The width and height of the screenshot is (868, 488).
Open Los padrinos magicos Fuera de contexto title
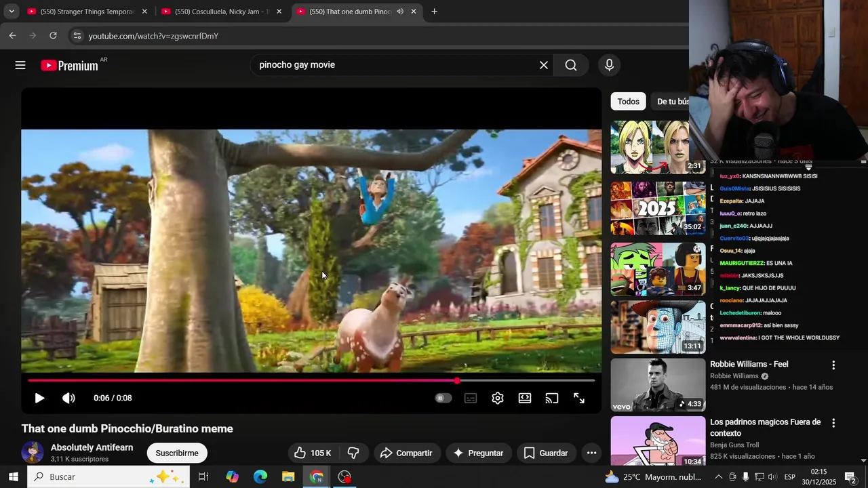766,428
